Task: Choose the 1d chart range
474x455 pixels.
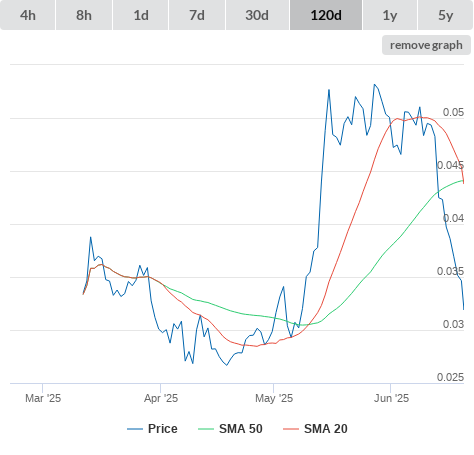Action: 141,15
